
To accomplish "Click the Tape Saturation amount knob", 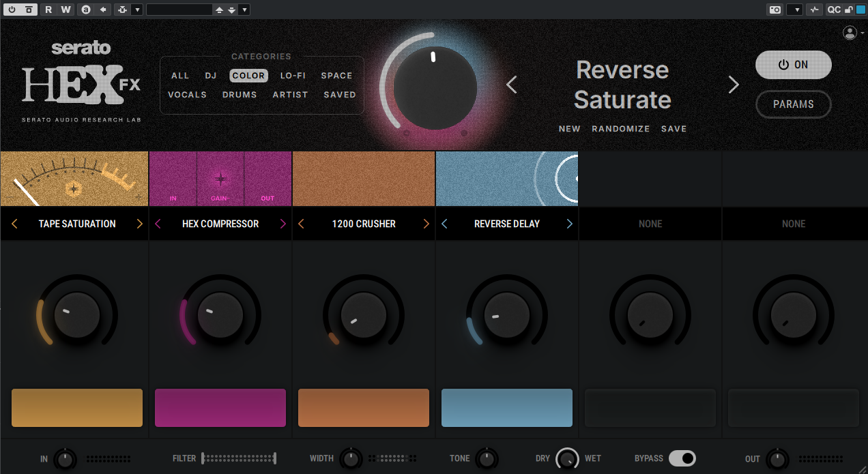I will (77, 315).
